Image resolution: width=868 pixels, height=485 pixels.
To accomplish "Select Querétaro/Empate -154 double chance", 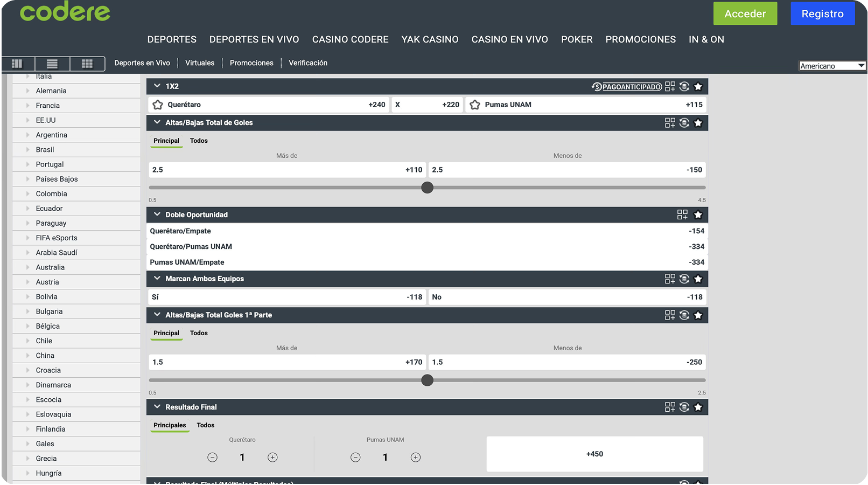I will tap(427, 231).
